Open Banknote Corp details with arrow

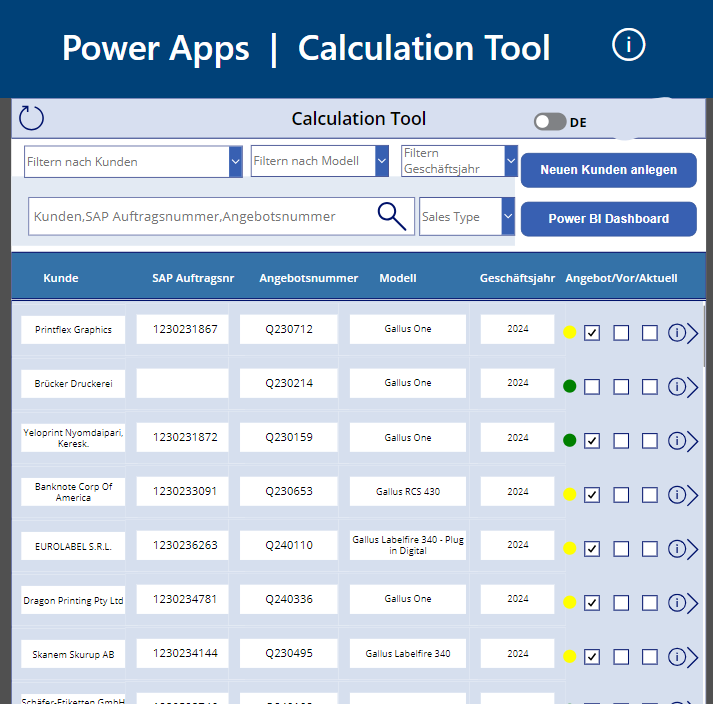693,495
